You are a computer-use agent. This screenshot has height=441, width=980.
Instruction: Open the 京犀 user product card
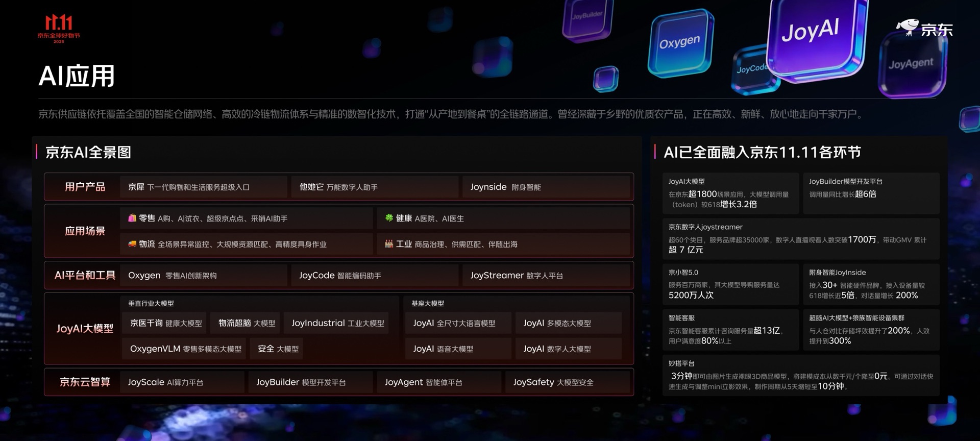click(x=203, y=187)
